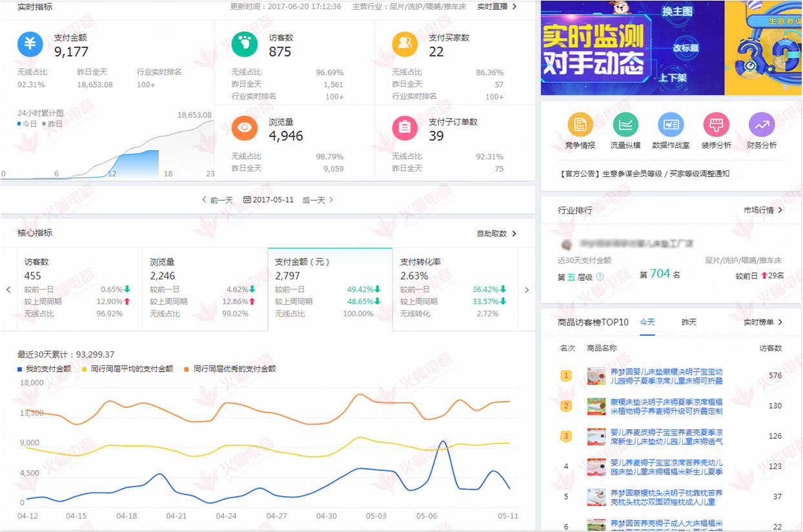Go to 前一天 date

(x=218, y=200)
